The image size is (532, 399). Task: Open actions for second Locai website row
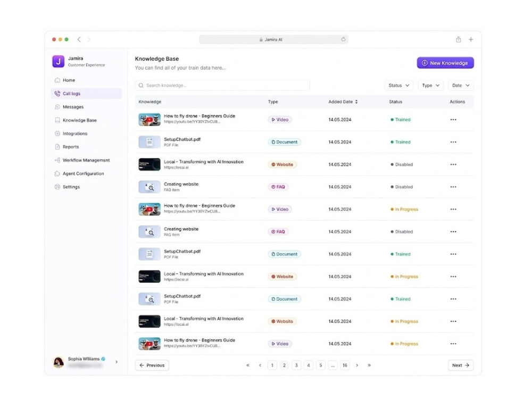pos(453,277)
